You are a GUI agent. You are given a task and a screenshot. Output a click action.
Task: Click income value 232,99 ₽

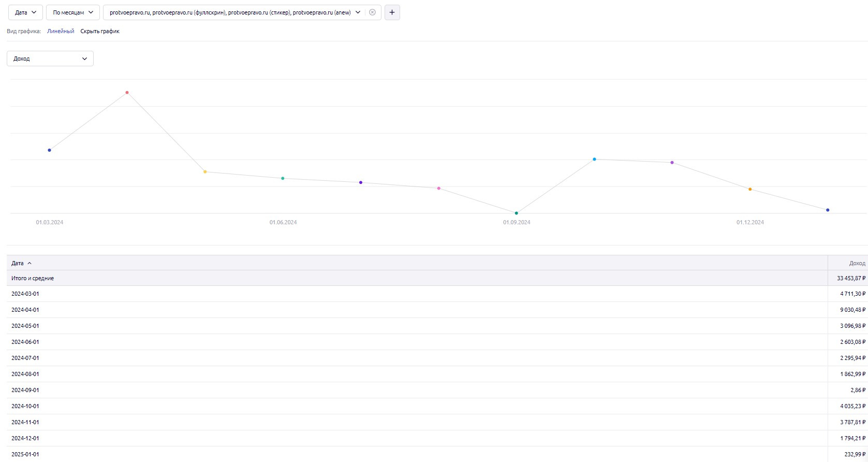855,454
